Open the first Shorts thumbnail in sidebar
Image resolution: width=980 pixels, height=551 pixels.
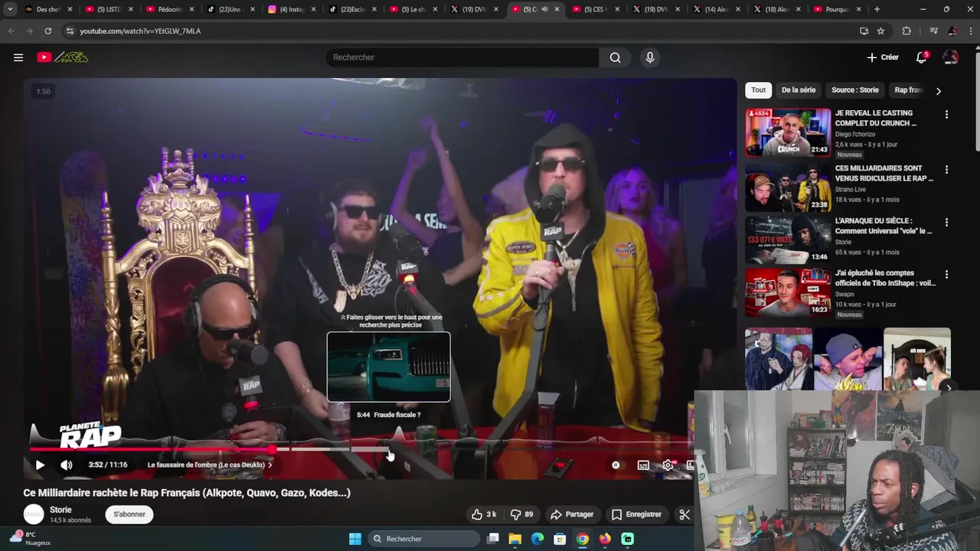779,360
